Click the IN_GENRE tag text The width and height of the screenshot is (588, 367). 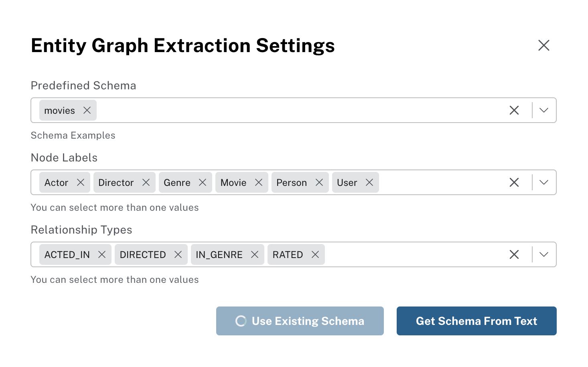pyautogui.click(x=219, y=255)
